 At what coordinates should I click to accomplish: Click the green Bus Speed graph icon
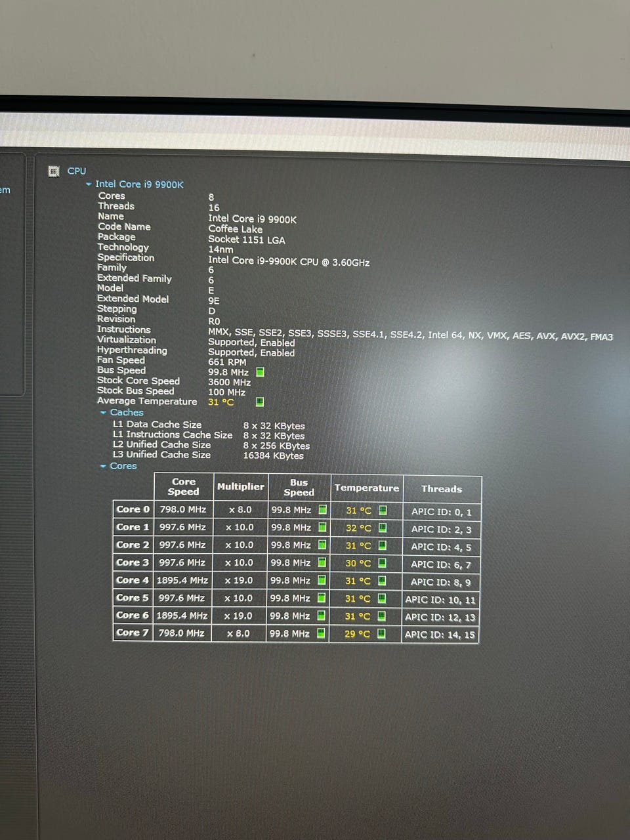(260, 372)
